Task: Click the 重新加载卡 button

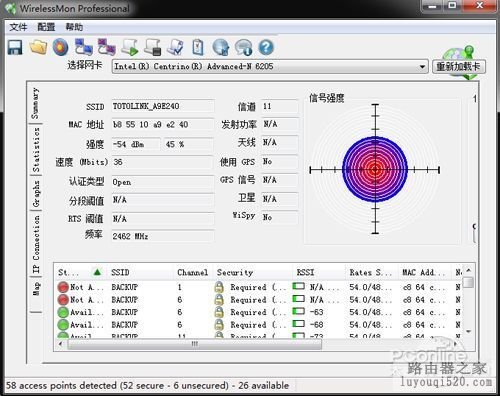Action: [x=458, y=67]
